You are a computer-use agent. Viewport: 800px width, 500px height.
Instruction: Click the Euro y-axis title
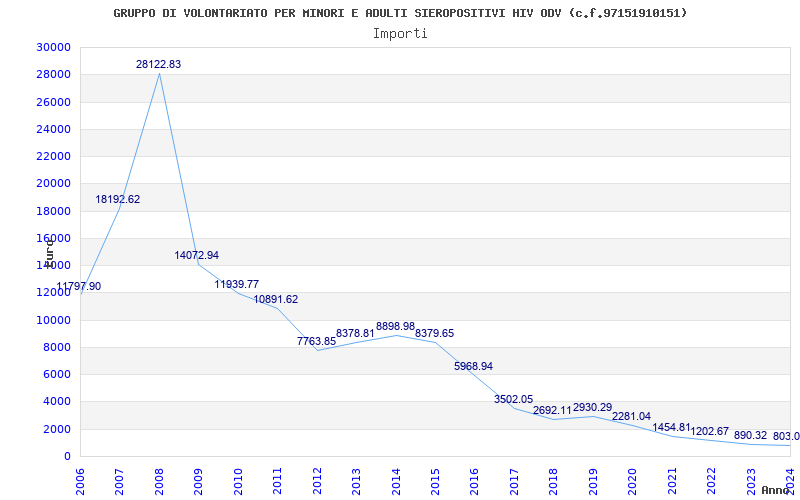coord(48,252)
